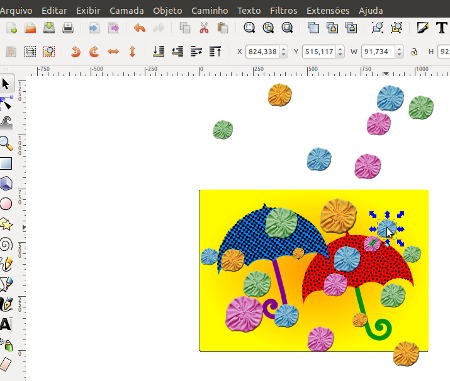Zoom to fit selection
Screen dimensions: 450x381
[249, 28]
